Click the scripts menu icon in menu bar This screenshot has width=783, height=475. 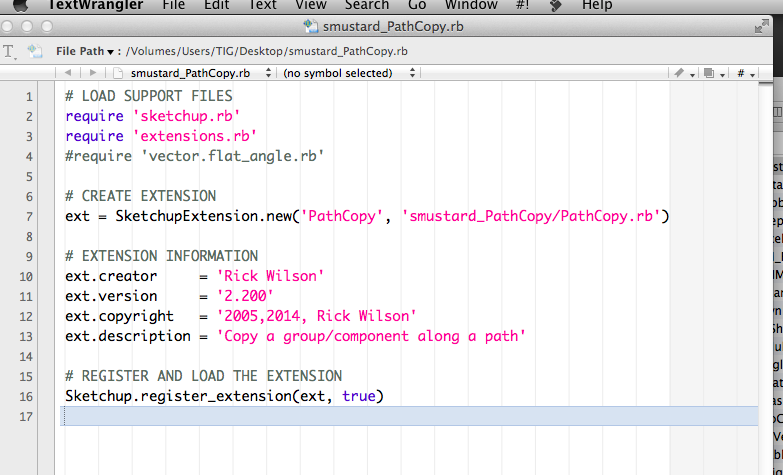pyautogui.click(x=554, y=5)
